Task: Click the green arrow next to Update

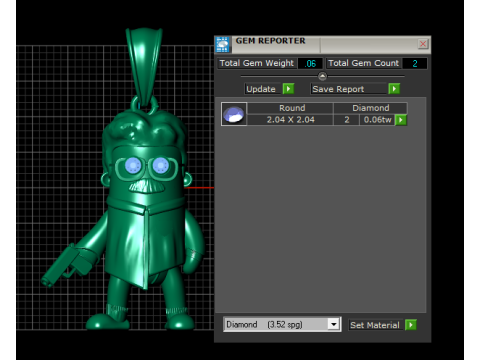Action: tap(288, 89)
